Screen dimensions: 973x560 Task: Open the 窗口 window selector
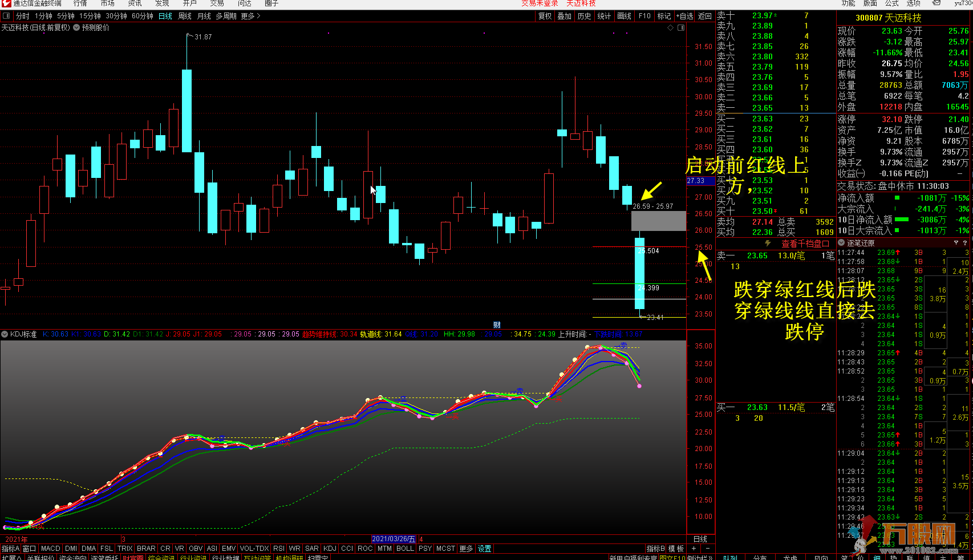[x=29, y=549]
